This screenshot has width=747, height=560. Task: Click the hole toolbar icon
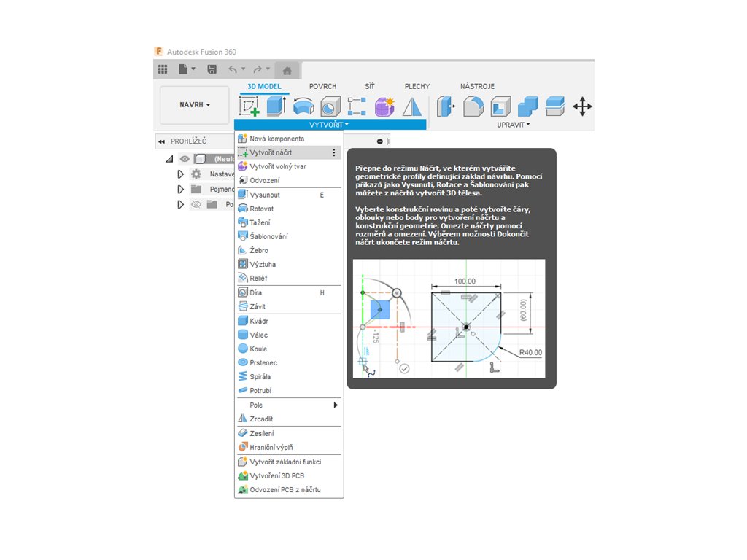pos(330,106)
